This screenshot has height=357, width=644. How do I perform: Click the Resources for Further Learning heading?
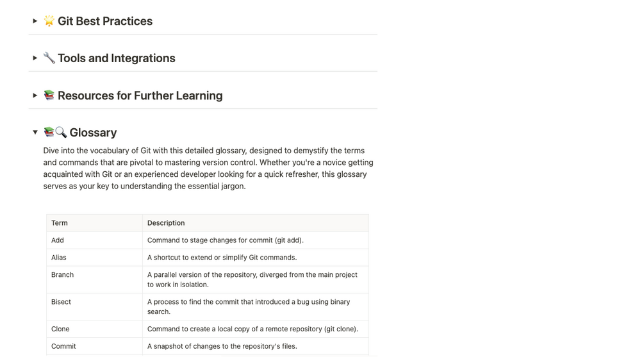coord(140,95)
